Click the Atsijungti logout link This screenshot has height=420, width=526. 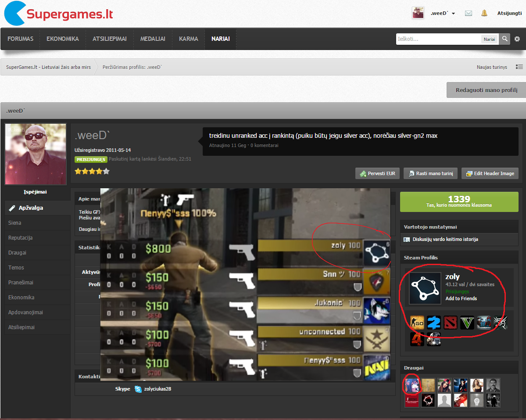509,13
